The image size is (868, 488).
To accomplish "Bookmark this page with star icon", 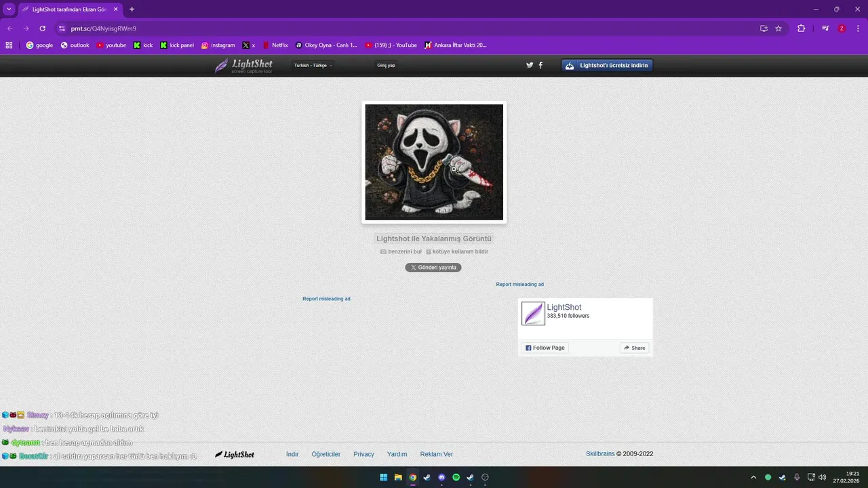I will tap(778, 28).
